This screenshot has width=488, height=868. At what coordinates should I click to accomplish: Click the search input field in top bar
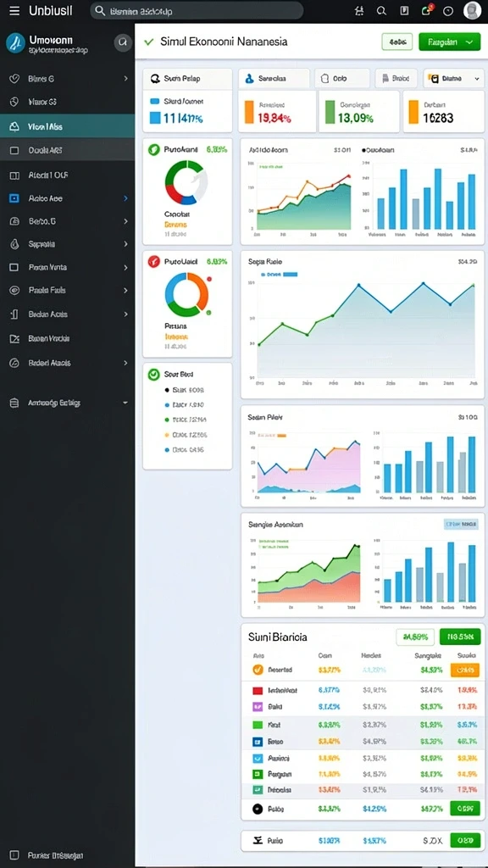tap(197, 10)
